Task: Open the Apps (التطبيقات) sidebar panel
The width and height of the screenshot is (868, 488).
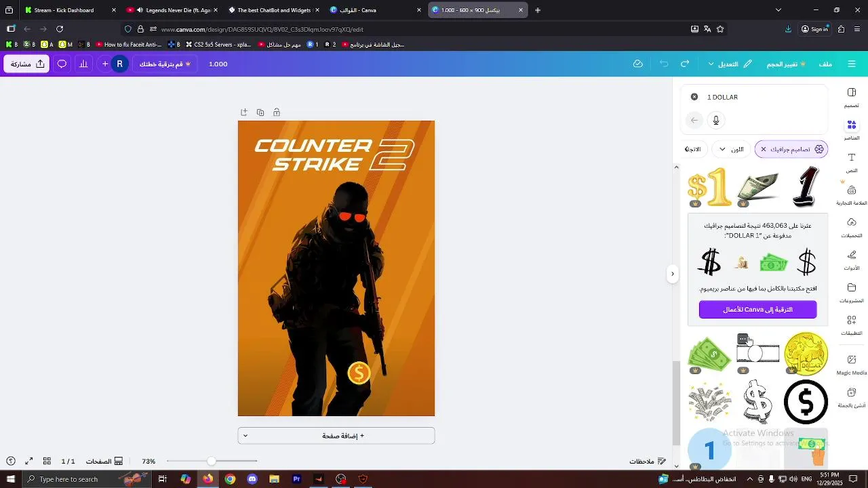Action: point(852,325)
